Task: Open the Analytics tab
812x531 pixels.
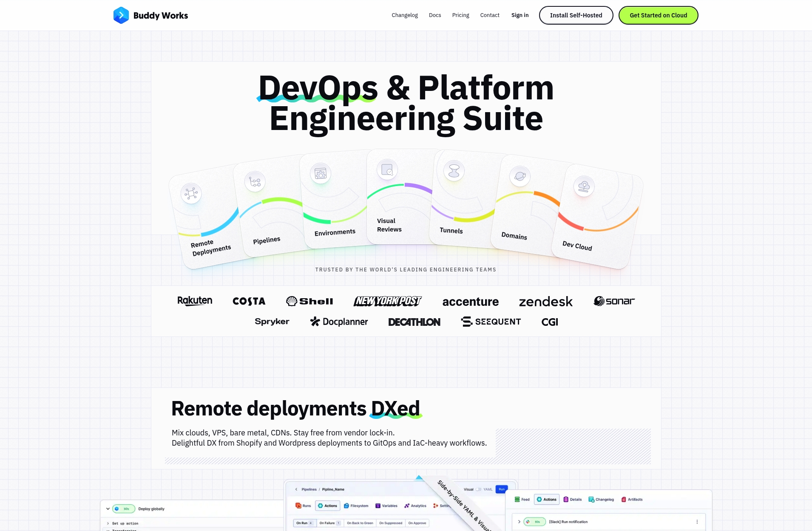Action: click(x=415, y=506)
